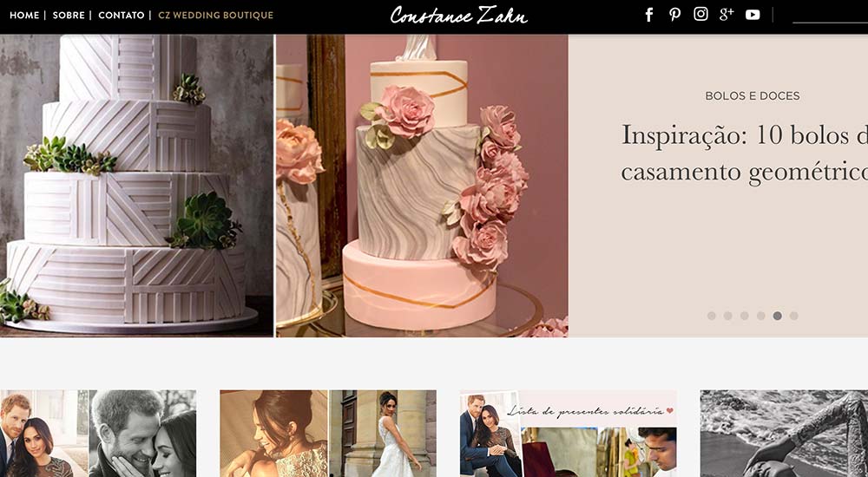This screenshot has height=477, width=868.
Task: Open the white geometric cake slide image
Action: (x=137, y=186)
